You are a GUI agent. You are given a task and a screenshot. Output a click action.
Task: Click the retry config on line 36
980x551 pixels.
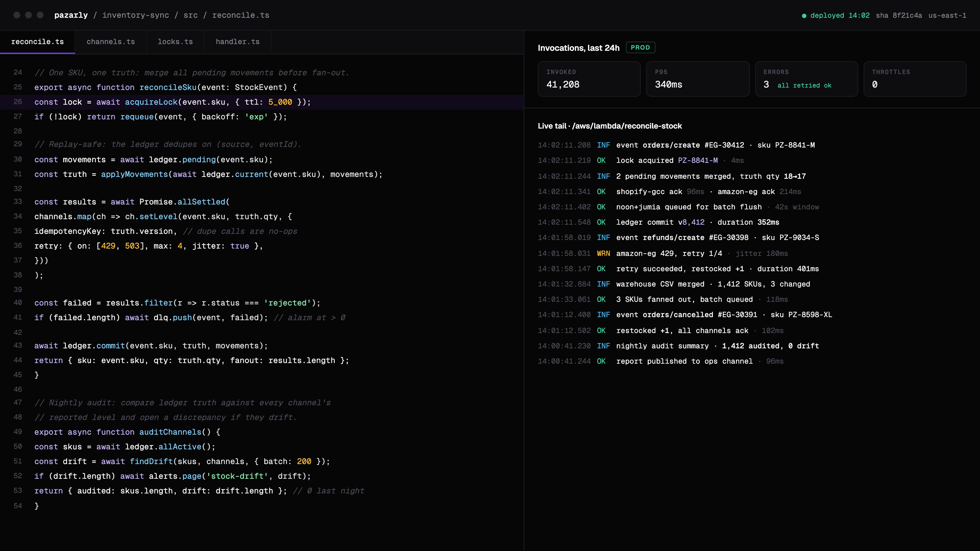[149, 246]
